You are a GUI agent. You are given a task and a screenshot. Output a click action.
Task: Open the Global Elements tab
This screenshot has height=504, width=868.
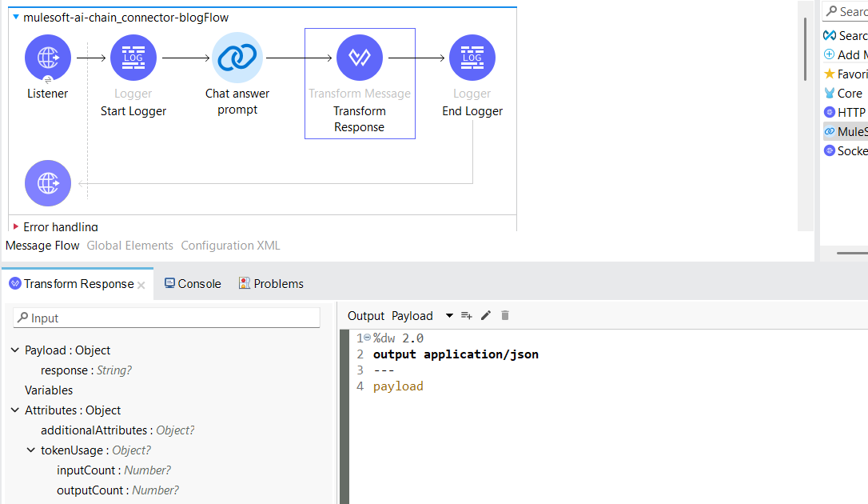pos(130,246)
